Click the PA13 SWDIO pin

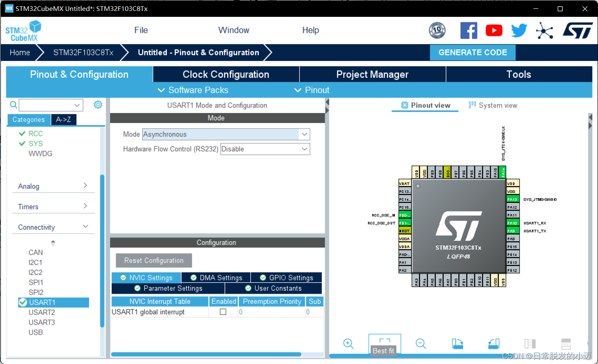pyautogui.click(x=513, y=199)
